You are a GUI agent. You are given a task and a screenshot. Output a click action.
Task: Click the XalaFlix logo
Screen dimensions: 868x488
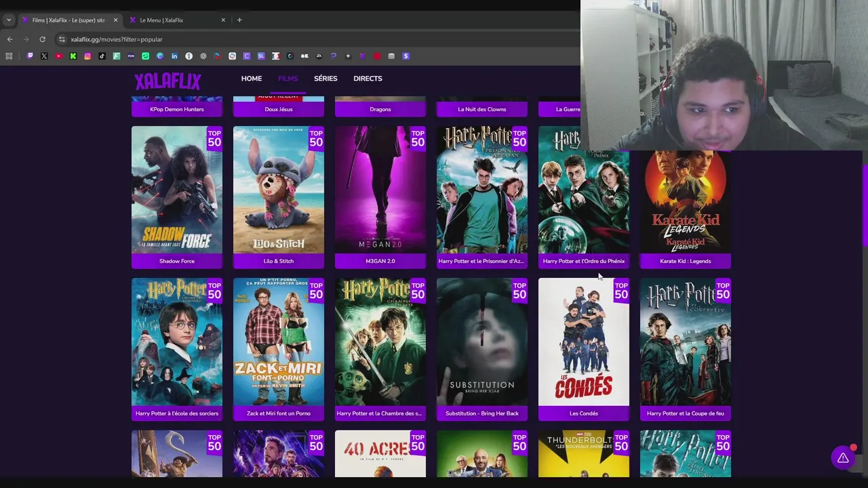click(167, 81)
